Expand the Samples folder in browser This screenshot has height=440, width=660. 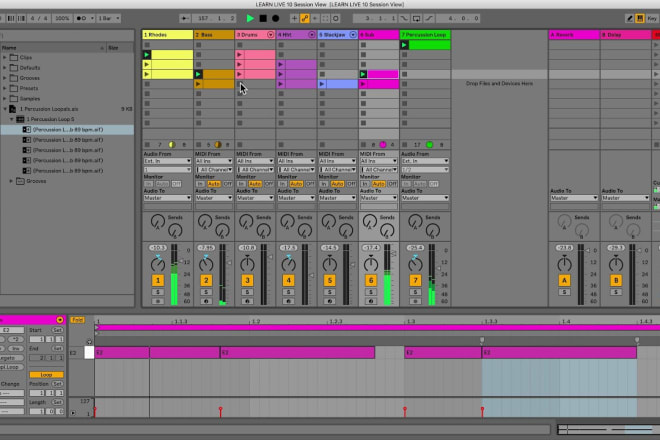[5, 99]
